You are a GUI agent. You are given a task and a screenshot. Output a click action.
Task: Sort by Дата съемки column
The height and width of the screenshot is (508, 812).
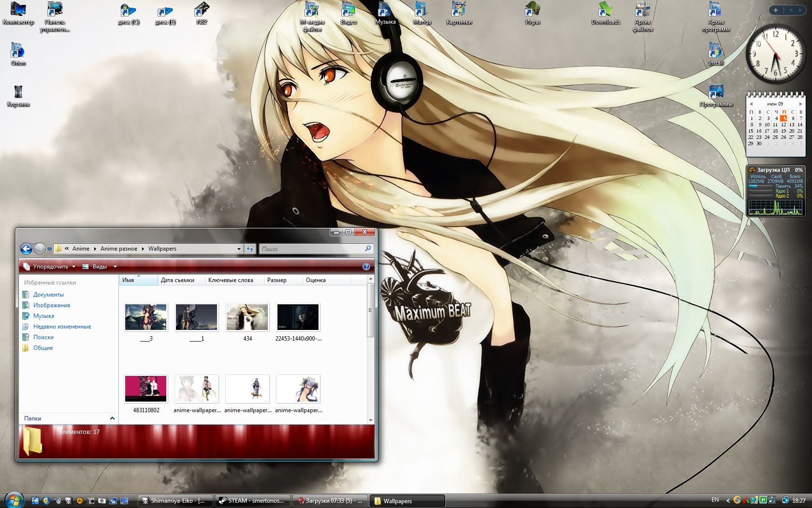(x=181, y=280)
